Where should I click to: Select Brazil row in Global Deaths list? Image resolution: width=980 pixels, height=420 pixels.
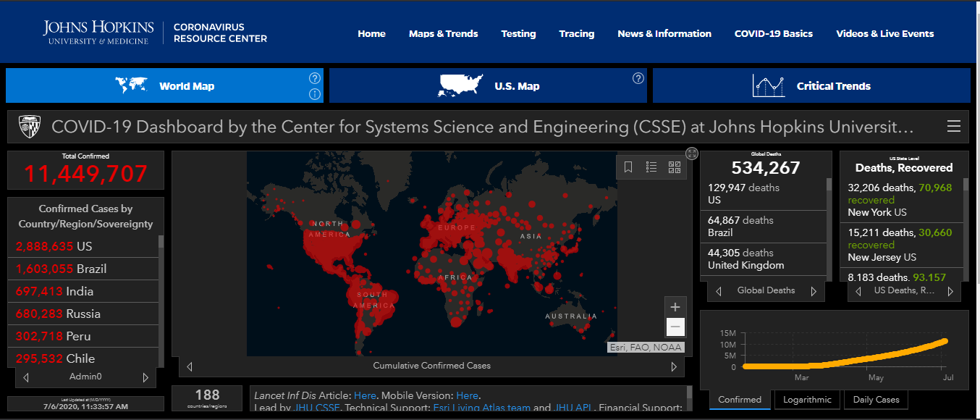coord(763,227)
